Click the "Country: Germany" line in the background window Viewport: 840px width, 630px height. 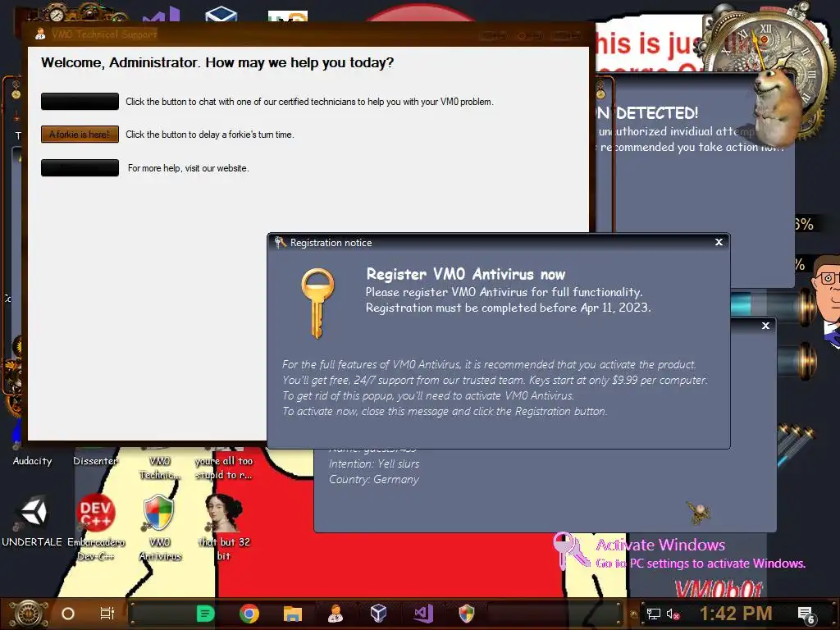[x=373, y=479]
